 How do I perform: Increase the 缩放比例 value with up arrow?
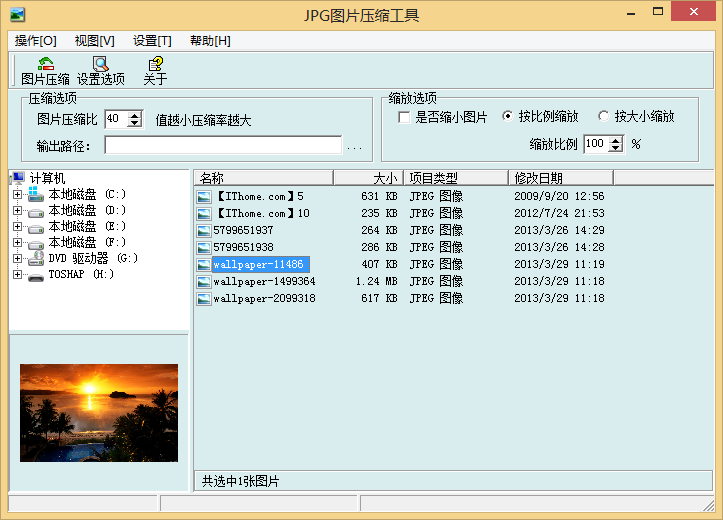(615, 140)
